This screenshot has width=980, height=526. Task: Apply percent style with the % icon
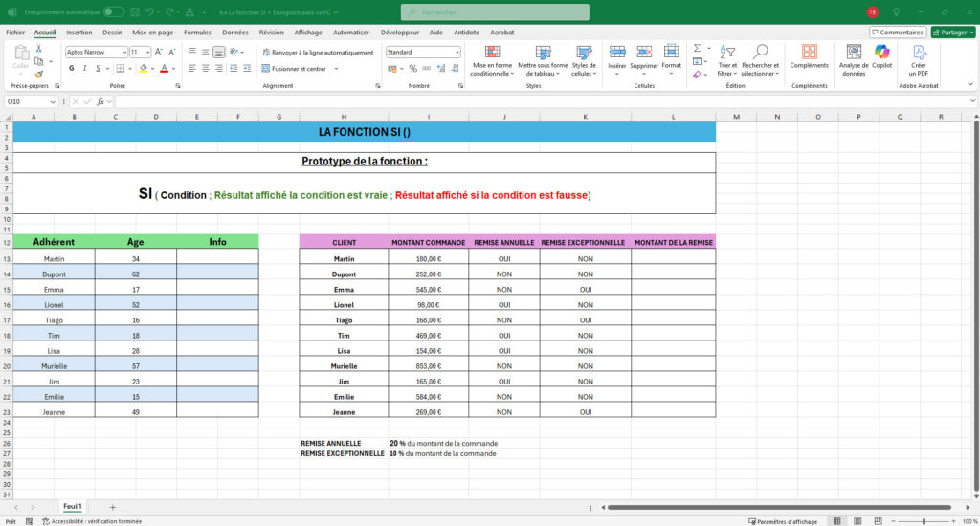point(413,69)
